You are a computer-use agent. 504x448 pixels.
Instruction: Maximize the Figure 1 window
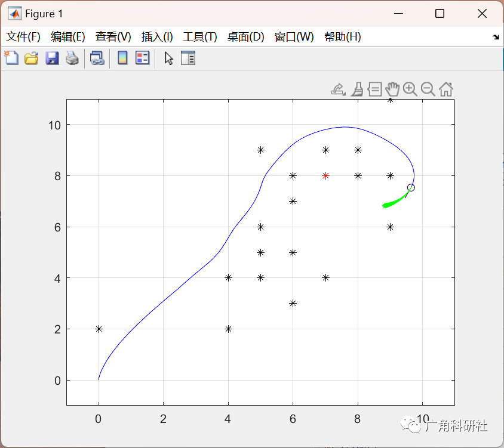point(440,14)
